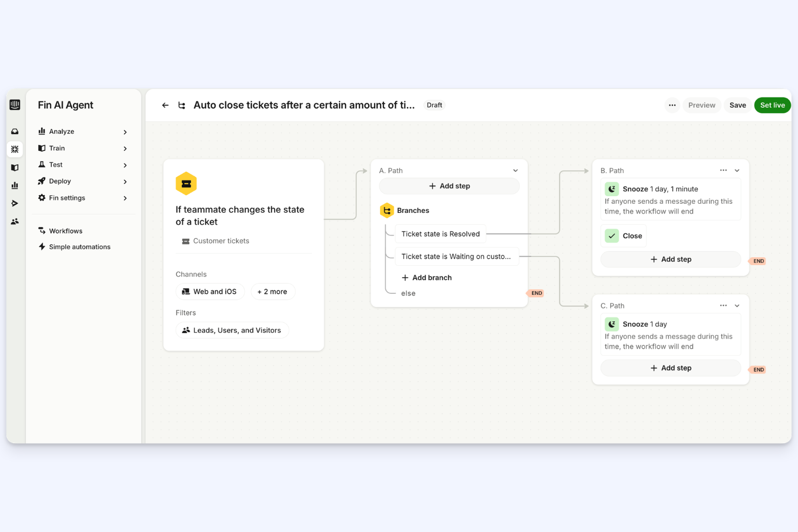Click the Branches node icon in A. Path
The image size is (798, 532).
tap(387, 210)
